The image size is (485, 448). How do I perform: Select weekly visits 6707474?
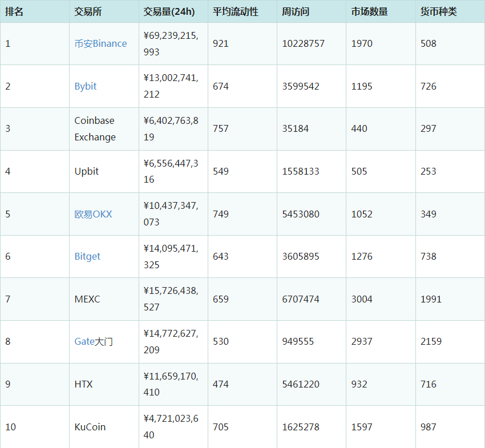[301, 299]
